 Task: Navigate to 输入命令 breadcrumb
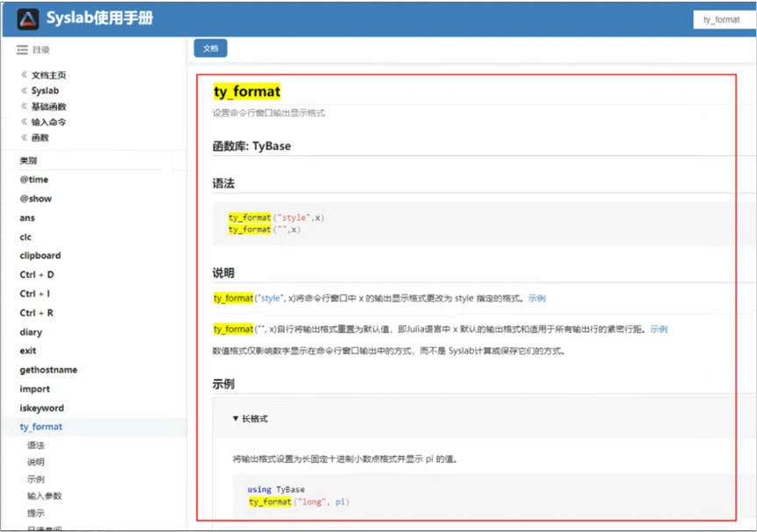(x=49, y=122)
